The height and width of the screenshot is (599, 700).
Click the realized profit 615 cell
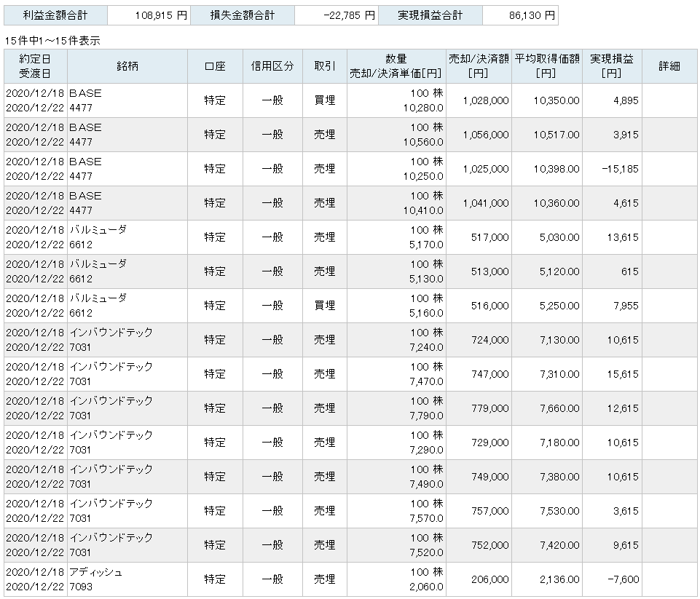coord(612,271)
